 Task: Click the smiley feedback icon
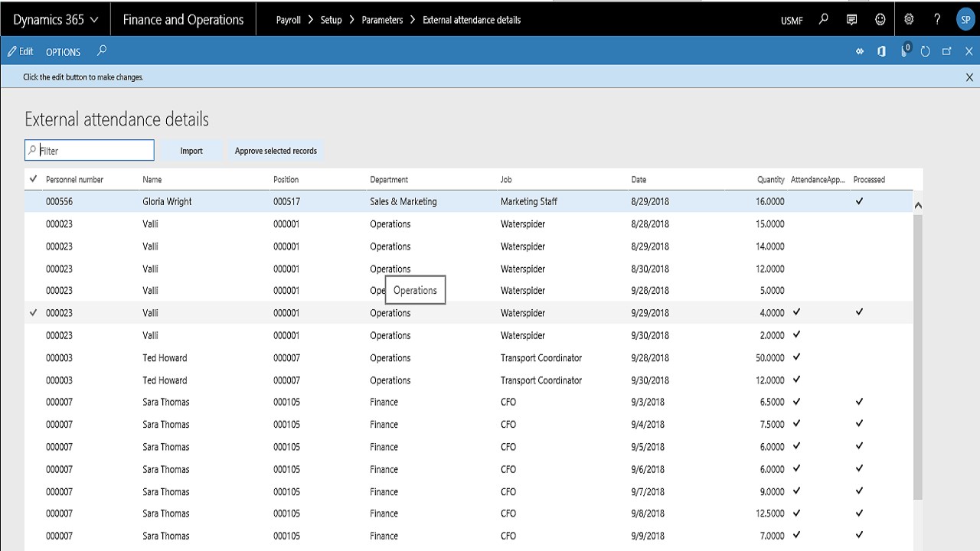pos(880,20)
